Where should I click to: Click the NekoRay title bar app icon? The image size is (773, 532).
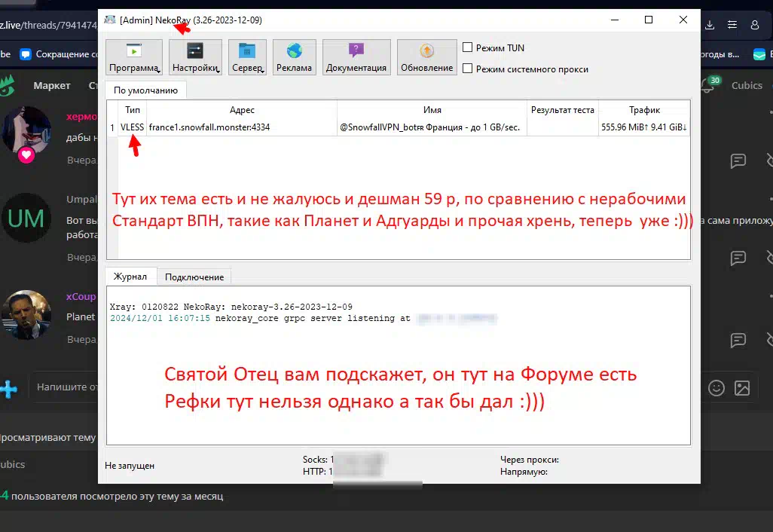point(110,20)
